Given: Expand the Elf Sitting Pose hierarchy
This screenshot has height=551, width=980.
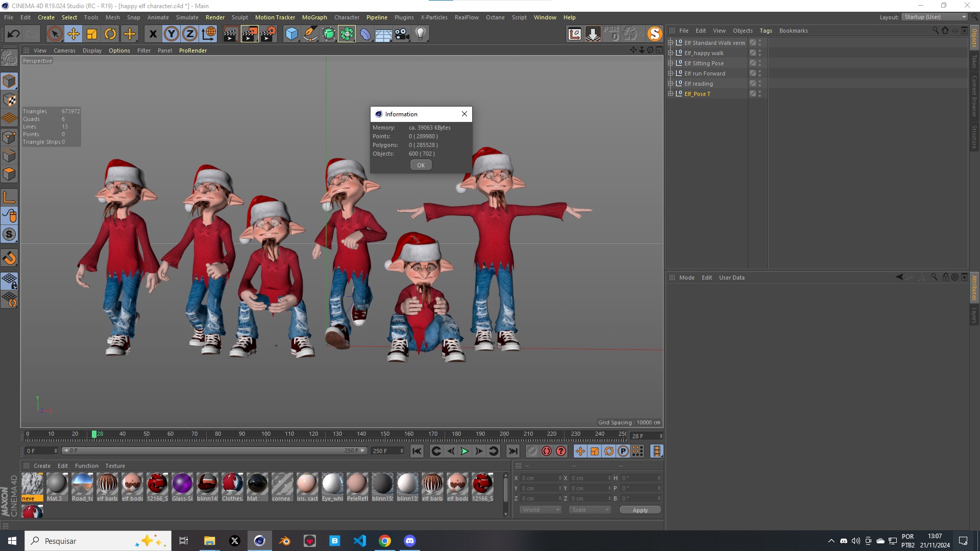Looking at the screenshot, I should [x=671, y=63].
